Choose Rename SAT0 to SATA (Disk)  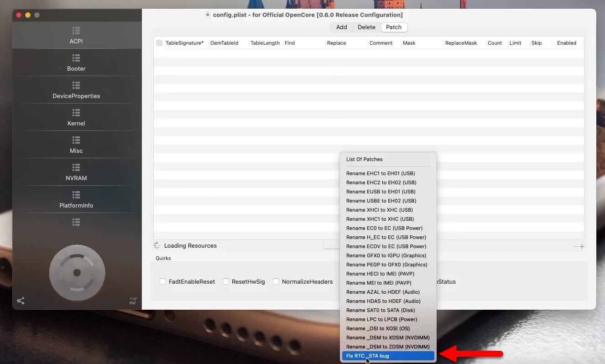click(388, 310)
